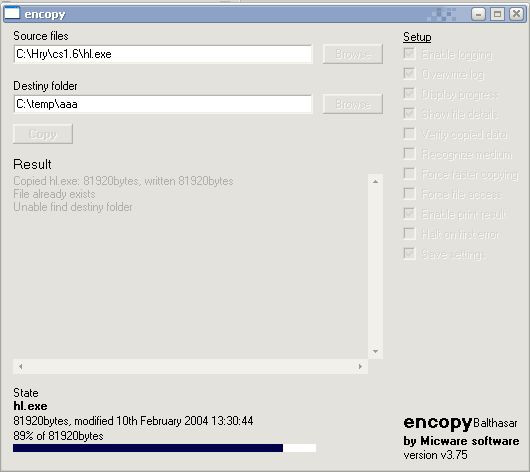Click the 'Source files' label
The image size is (530, 472).
pyautogui.click(x=41, y=36)
